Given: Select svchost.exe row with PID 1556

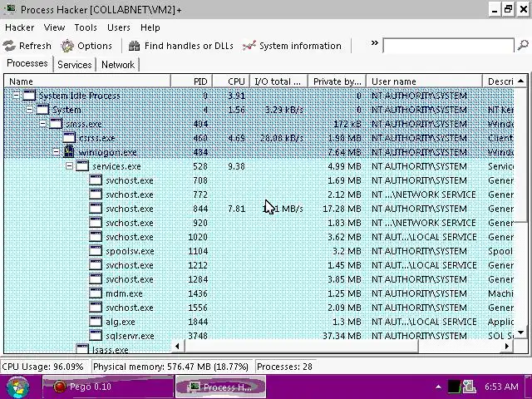Looking at the screenshot, I should tap(259, 308).
